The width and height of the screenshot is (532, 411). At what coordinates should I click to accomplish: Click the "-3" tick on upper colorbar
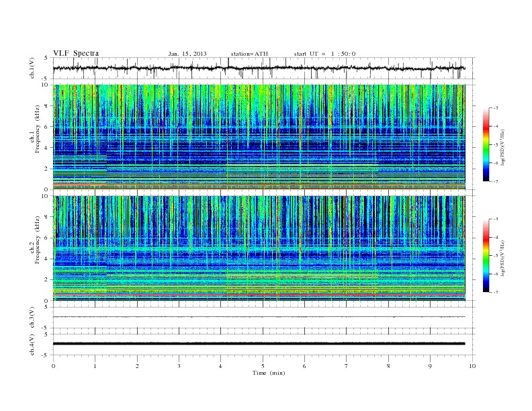[x=495, y=108]
